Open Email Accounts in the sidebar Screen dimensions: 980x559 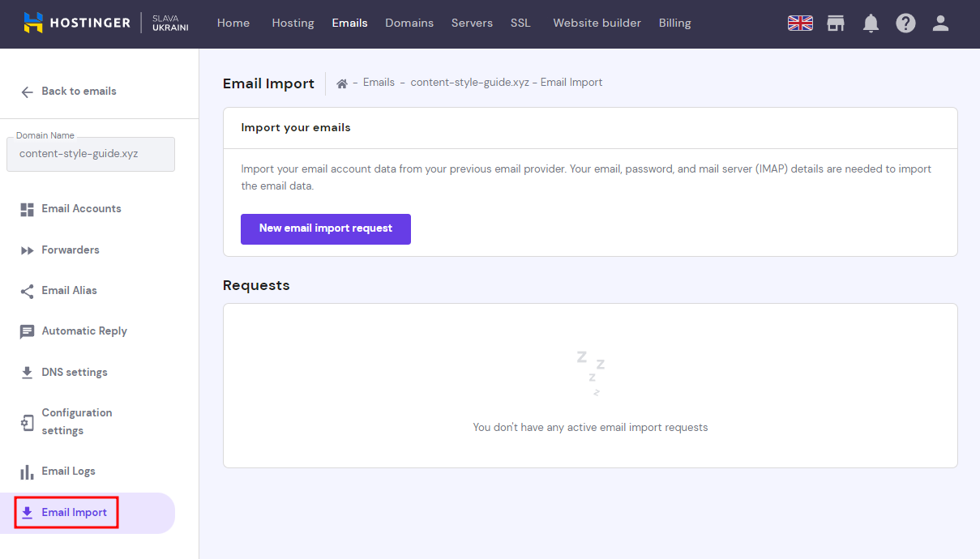81,209
